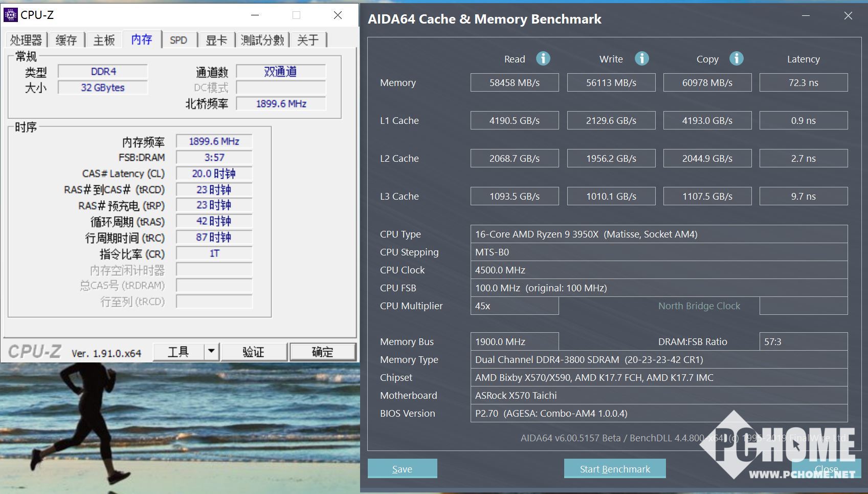Click the CPU-Z app icon in title bar
Screen dimensions: 868x494
(10, 15)
